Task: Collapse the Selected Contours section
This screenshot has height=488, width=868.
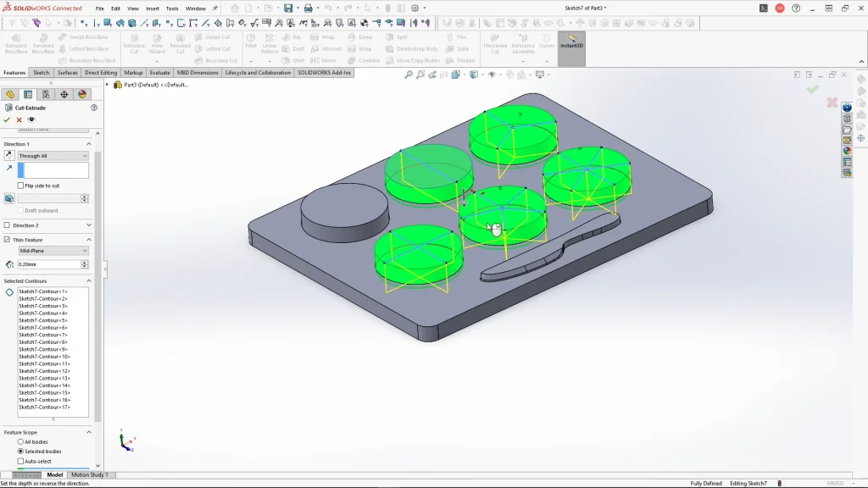Action: point(89,281)
